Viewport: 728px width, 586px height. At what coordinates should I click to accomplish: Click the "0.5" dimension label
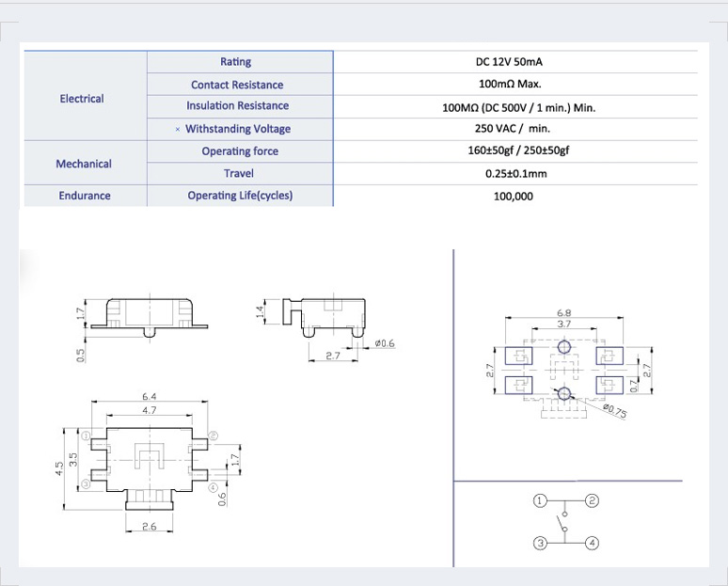[x=80, y=356]
